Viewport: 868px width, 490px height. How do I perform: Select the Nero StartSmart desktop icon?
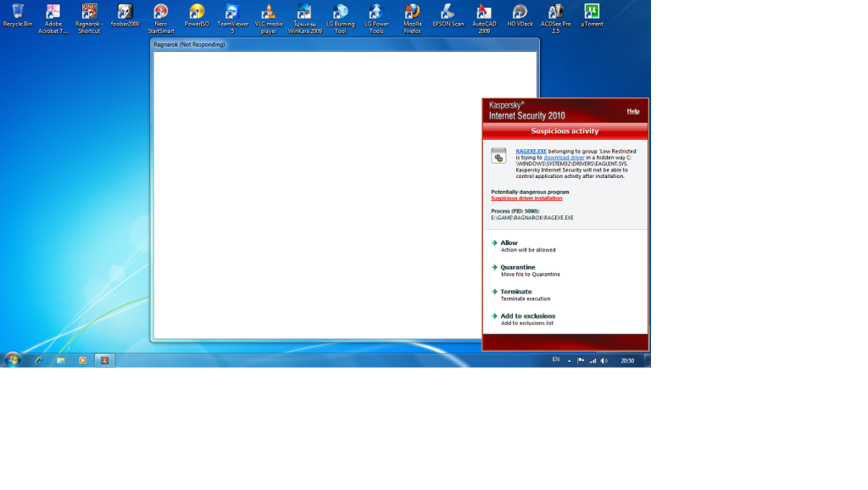click(x=161, y=19)
